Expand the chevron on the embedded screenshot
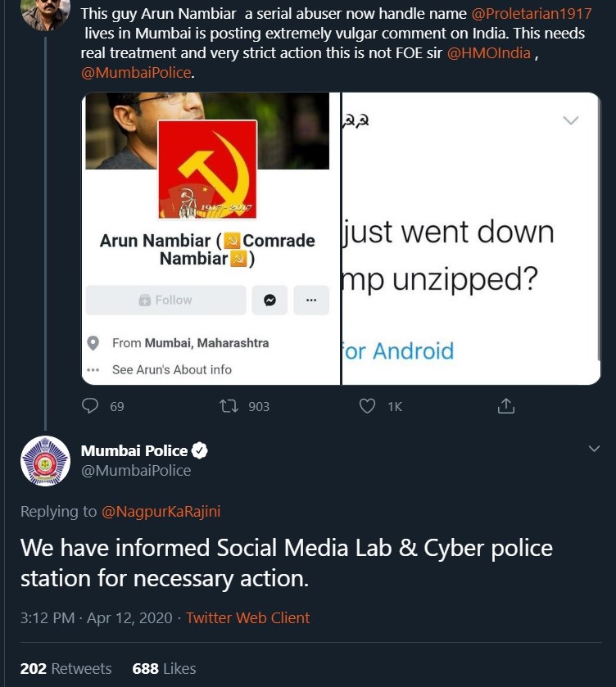The height and width of the screenshot is (687, 616). click(x=571, y=120)
